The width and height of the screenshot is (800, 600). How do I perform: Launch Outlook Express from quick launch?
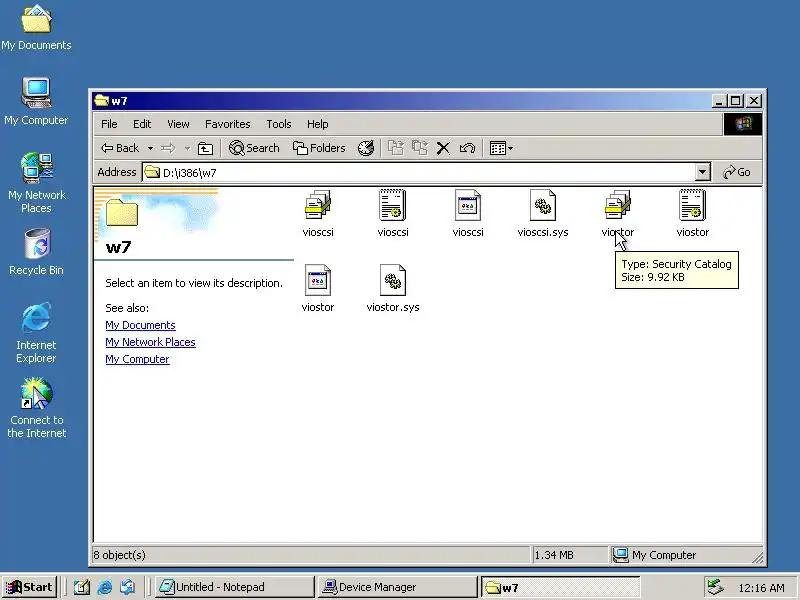pos(128,587)
